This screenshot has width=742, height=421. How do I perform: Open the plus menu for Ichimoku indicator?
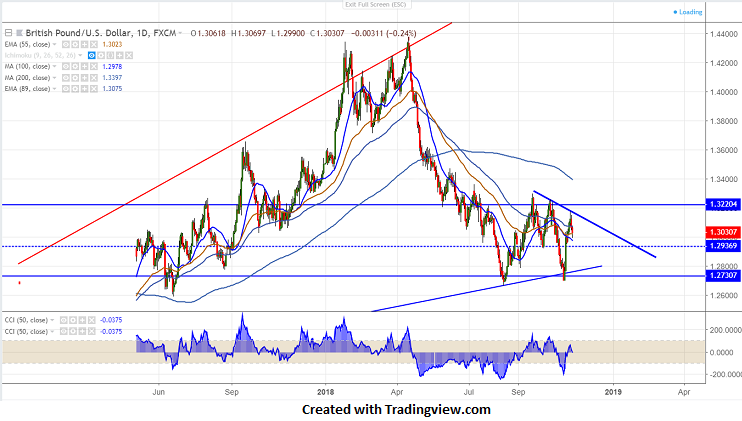[x=120, y=55]
